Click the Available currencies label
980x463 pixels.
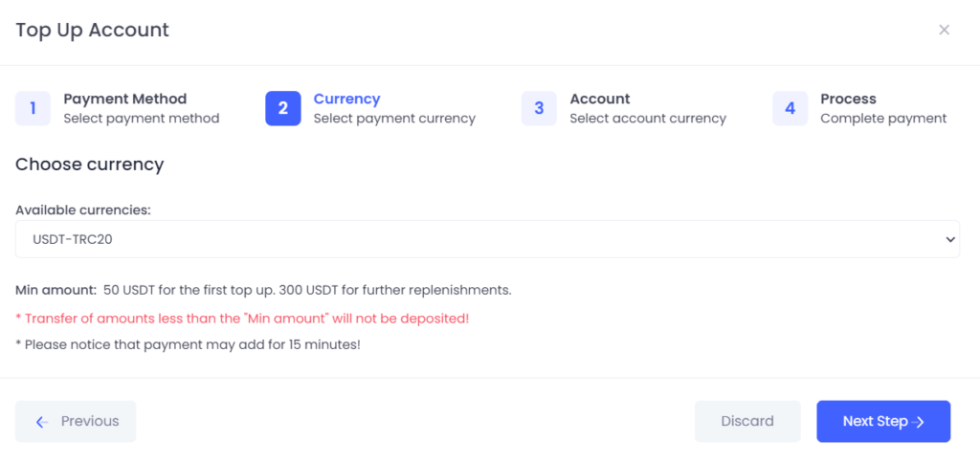[x=83, y=209]
